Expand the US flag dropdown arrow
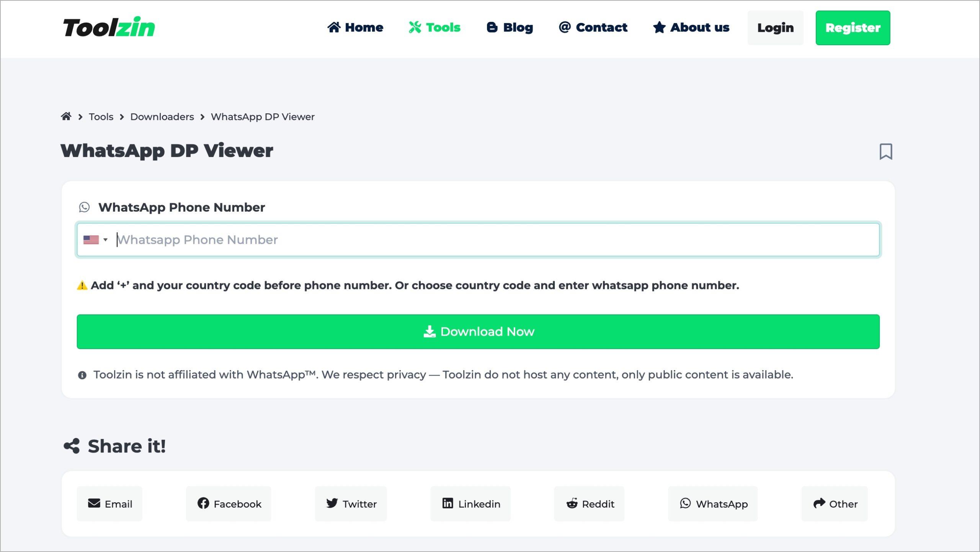The image size is (980, 552). click(106, 240)
